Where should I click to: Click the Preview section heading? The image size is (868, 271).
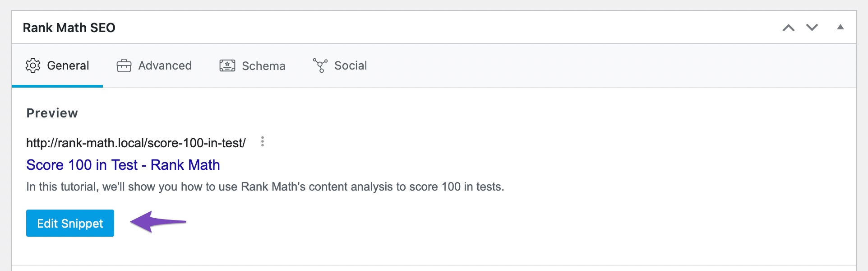52,113
